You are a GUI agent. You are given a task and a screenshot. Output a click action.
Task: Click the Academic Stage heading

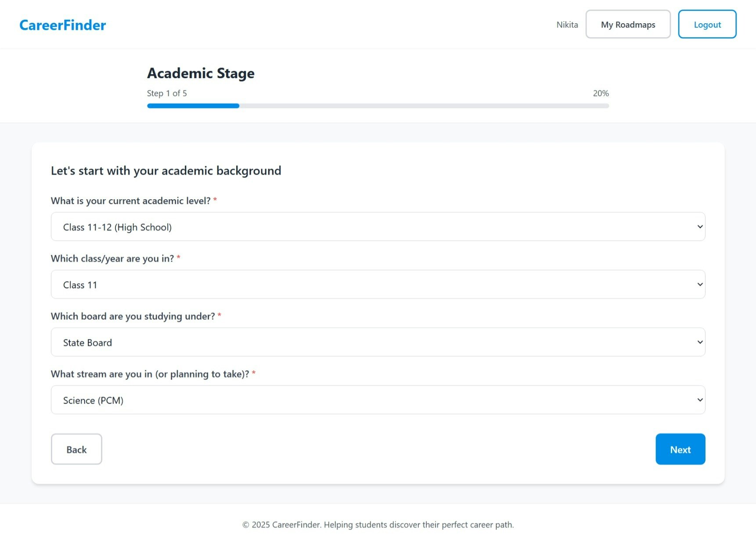200,73
